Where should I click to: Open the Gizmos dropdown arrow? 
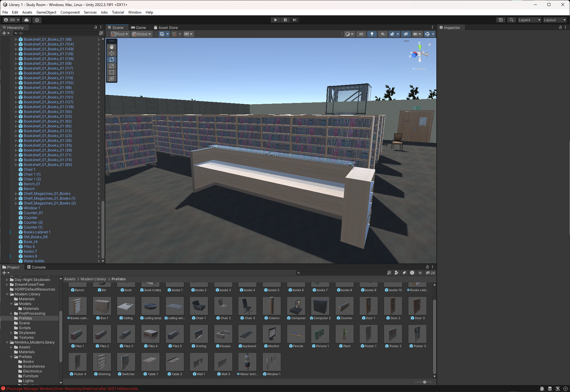point(433,34)
